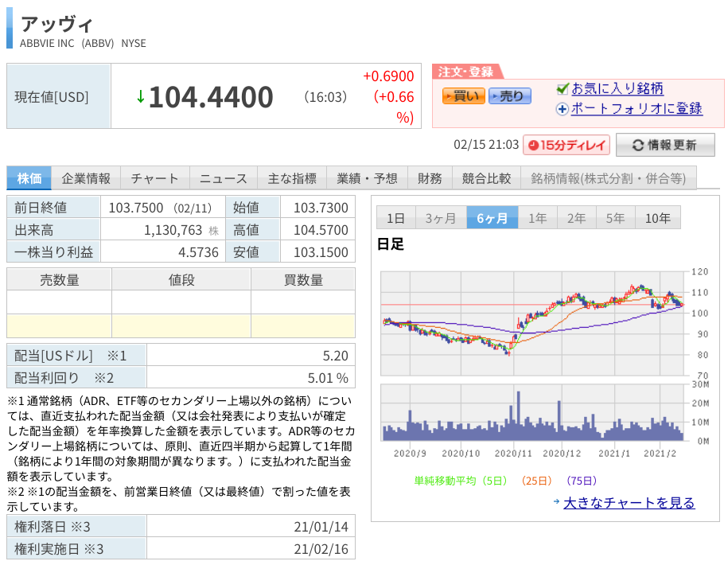The width and height of the screenshot is (728, 565).
Task: Click the high price 104.5700
Action: pyautogui.click(x=321, y=230)
